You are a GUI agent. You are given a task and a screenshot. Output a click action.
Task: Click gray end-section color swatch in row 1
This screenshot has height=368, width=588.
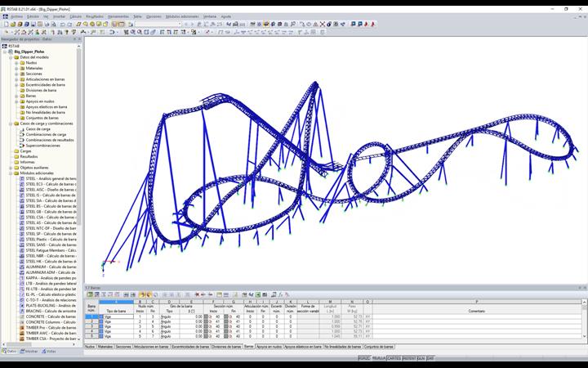tap(225, 317)
